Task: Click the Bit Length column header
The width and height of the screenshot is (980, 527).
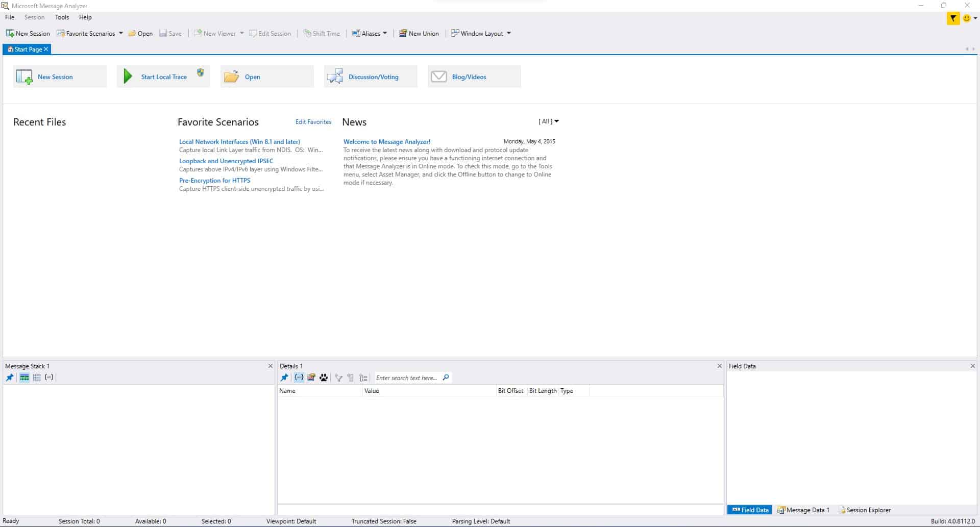Action: pyautogui.click(x=543, y=391)
